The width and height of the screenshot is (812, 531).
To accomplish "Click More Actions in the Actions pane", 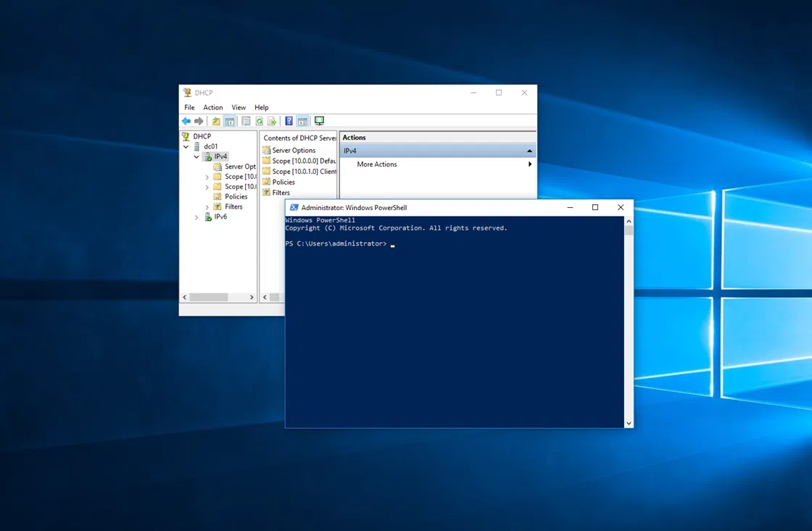I will coord(376,164).
